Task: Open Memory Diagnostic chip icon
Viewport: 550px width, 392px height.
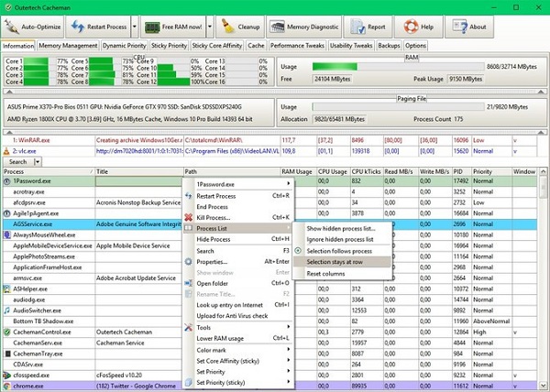Action: 278,27
